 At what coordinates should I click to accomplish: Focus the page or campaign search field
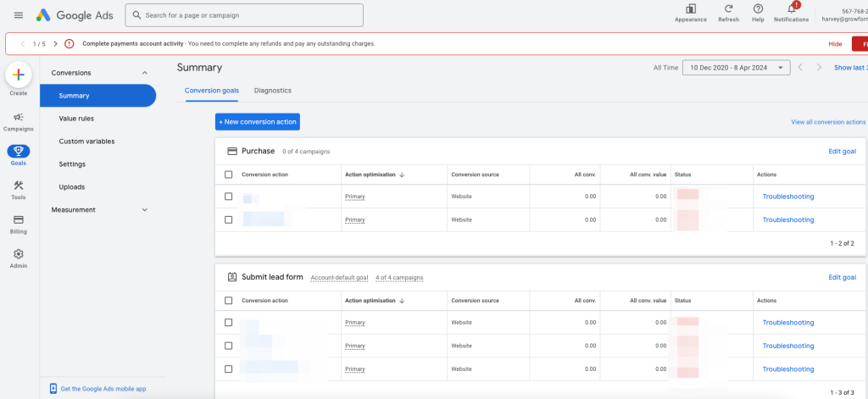pyautogui.click(x=244, y=15)
